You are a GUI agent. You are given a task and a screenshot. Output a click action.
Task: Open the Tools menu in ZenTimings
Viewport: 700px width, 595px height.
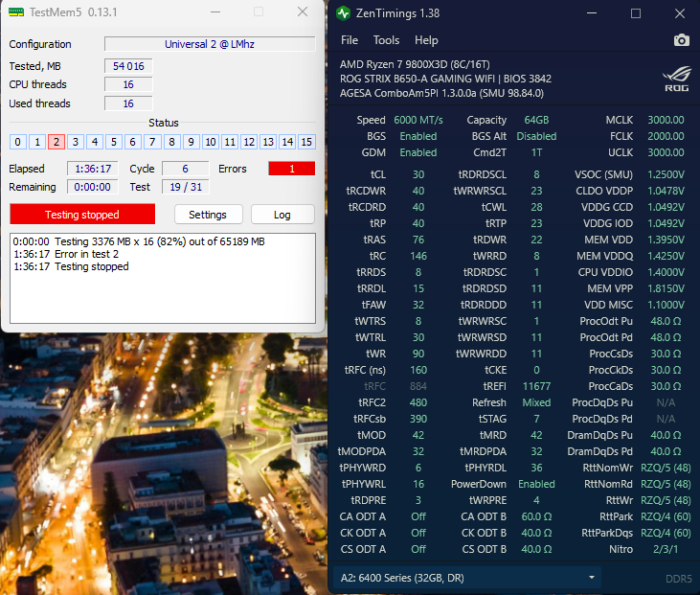(386, 40)
